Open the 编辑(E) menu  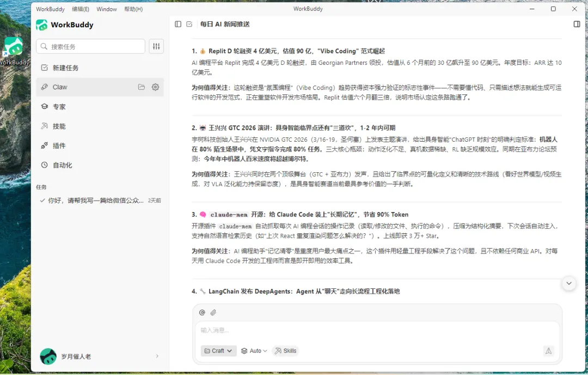coord(81,9)
